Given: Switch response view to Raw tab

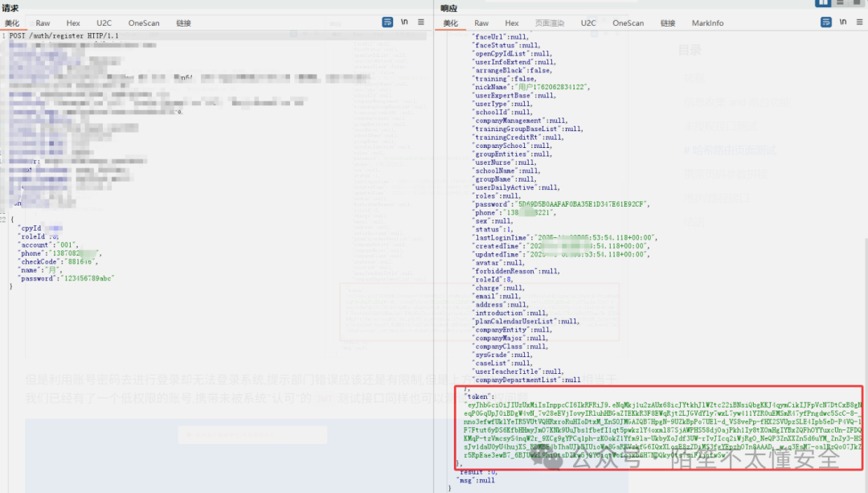Looking at the screenshot, I should (x=481, y=23).
